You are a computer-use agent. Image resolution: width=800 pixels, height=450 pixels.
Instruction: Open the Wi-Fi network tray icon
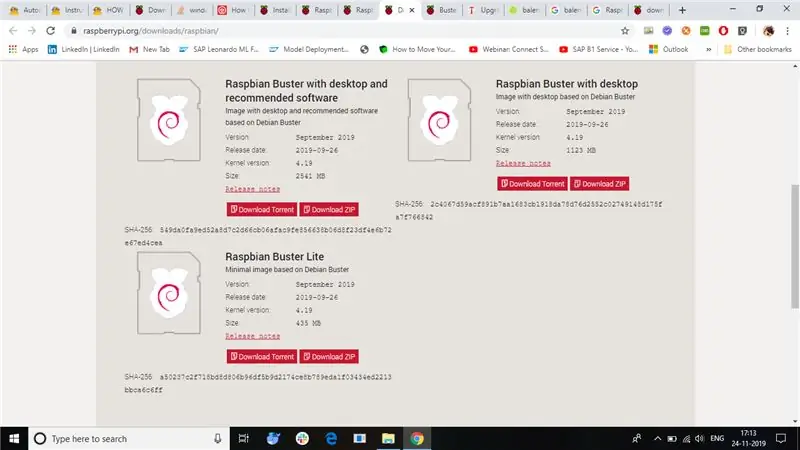pos(686,438)
